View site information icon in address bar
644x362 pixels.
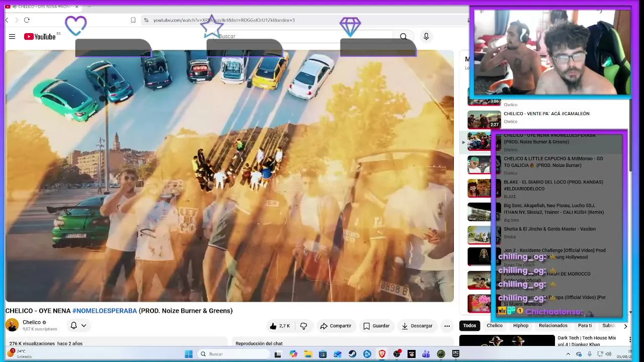pos(146,20)
